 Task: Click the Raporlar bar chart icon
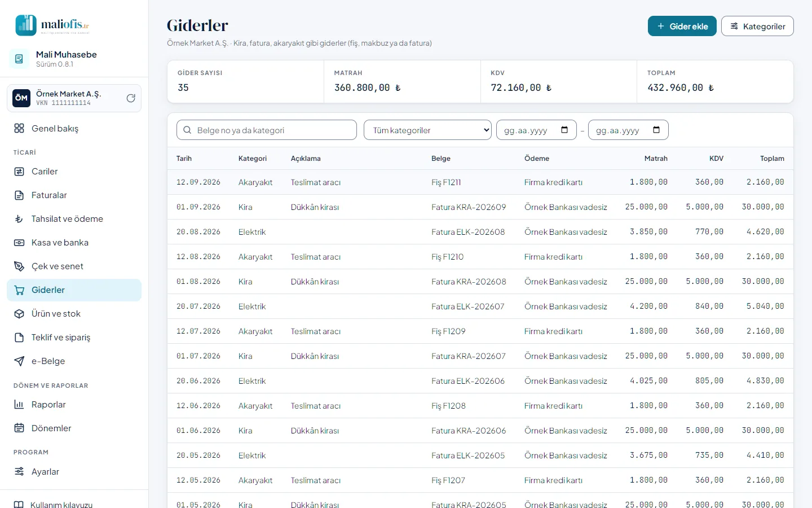pos(19,405)
